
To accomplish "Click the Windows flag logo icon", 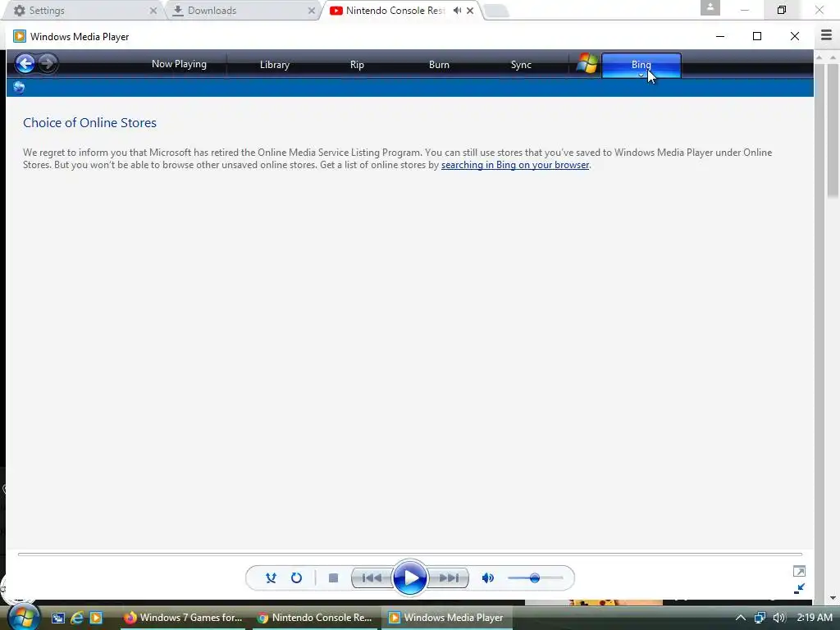I will pos(587,64).
